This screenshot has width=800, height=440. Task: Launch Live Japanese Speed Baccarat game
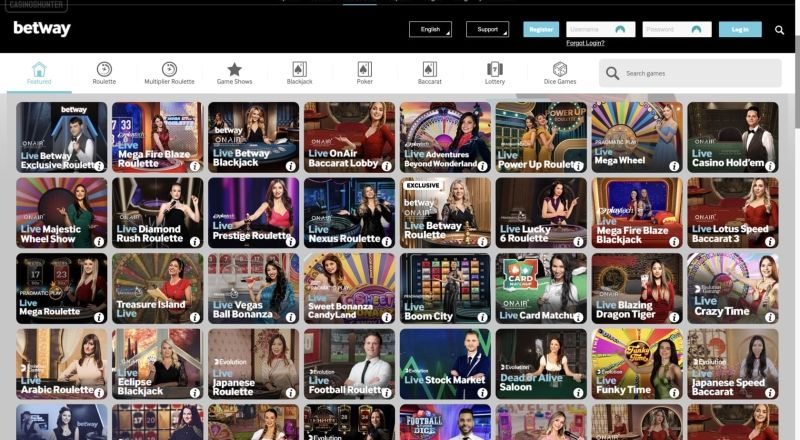tap(733, 364)
